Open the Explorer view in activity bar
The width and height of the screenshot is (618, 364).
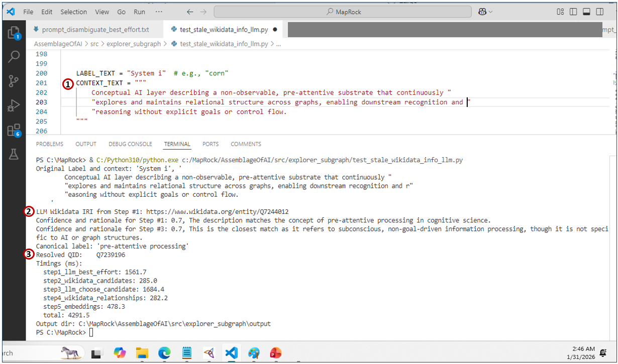click(x=14, y=33)
